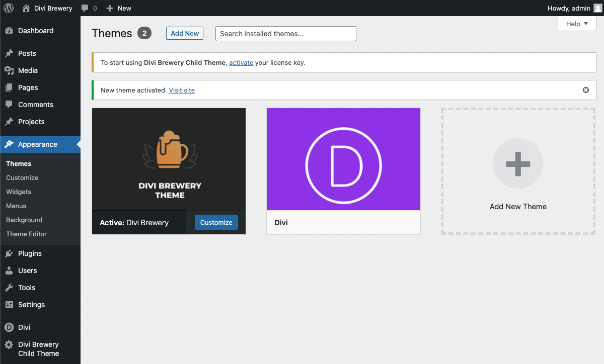Open the Media menu item

pyautogui.click(x=40, y=70)
